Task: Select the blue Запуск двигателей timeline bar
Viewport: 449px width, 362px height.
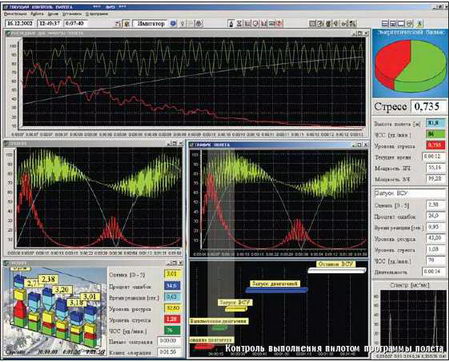Action: tap(276, 290)
